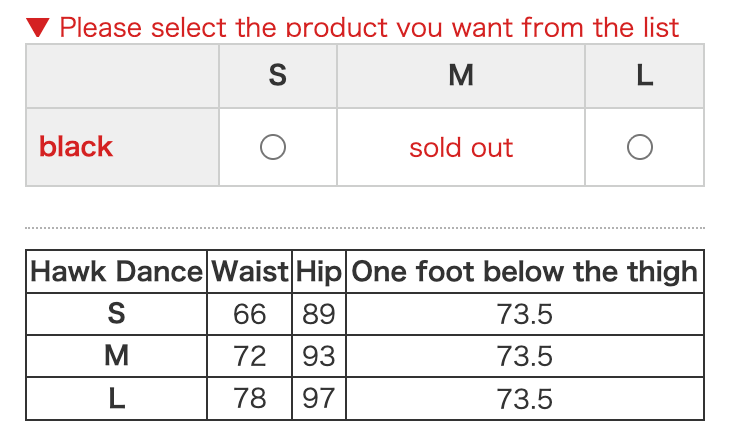The width and height of the screenshot is (730, 432).
Task: Click the M row label in size chart
Action: [116, 356]
